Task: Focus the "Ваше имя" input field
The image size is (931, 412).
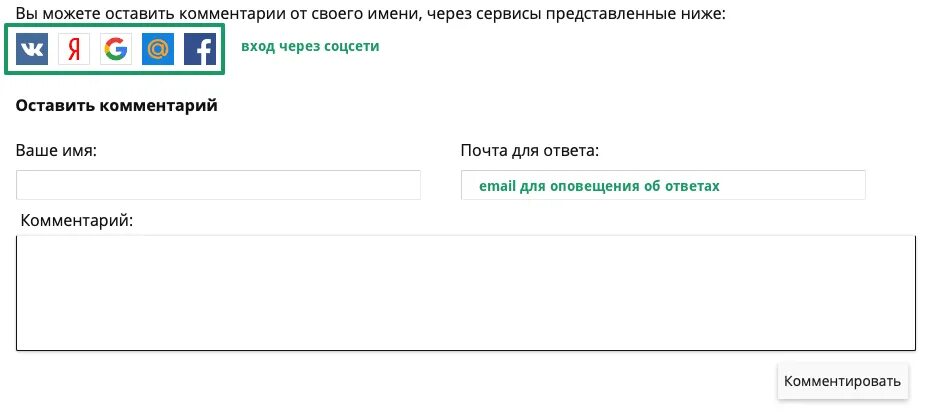Action: coord(218,185)
